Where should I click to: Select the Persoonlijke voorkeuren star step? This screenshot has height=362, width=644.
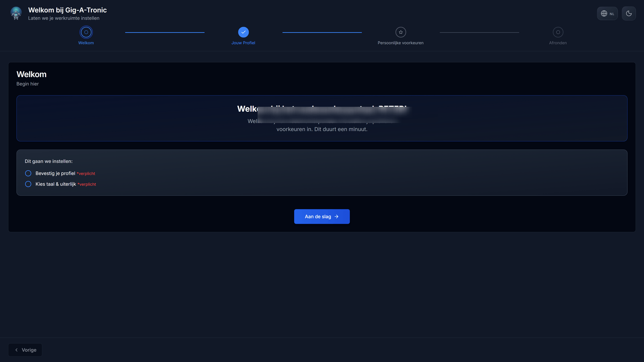400,32
